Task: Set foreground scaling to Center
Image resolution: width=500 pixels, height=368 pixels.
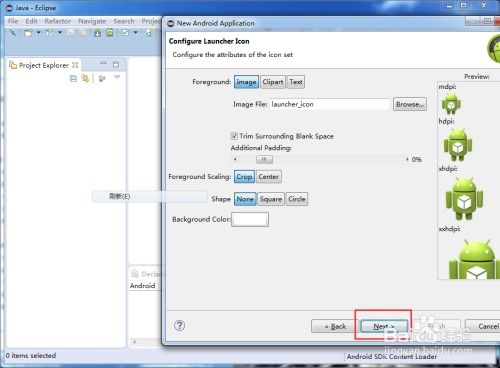Action: (x=269, y=177)
